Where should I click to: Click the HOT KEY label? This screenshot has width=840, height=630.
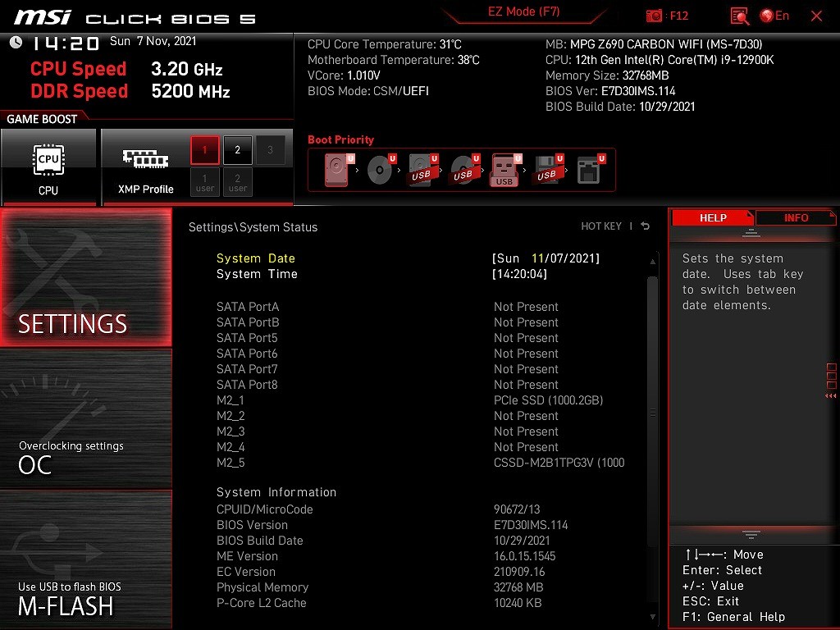coord(601,226)
